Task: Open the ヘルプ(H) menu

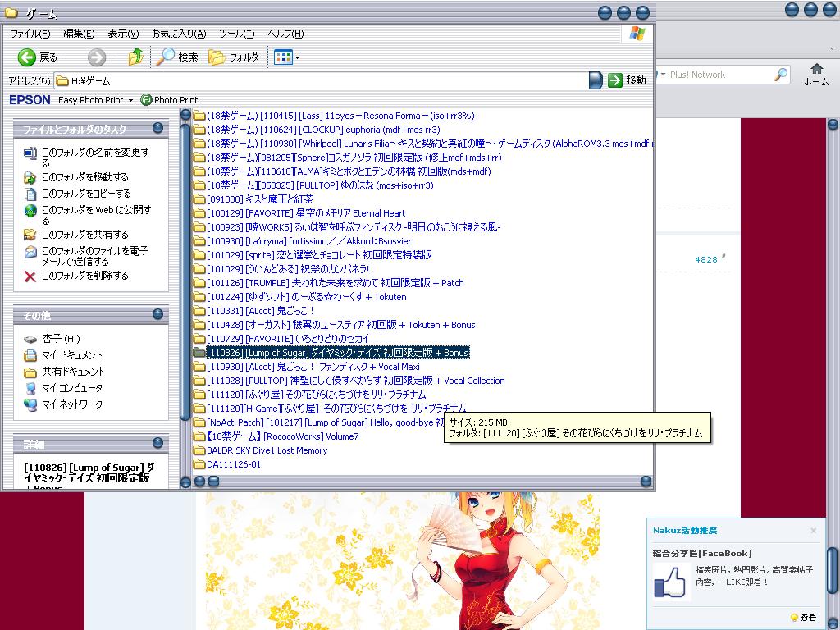Action: [x=285, y=34]
